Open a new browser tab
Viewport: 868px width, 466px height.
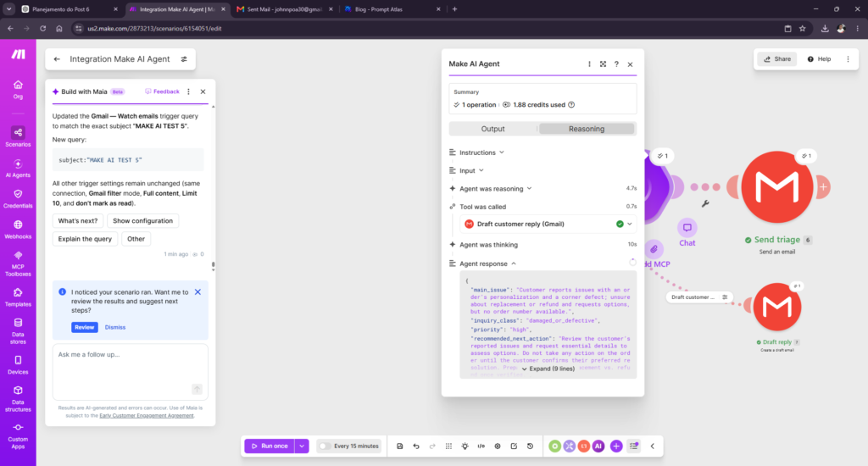(454, 9)
